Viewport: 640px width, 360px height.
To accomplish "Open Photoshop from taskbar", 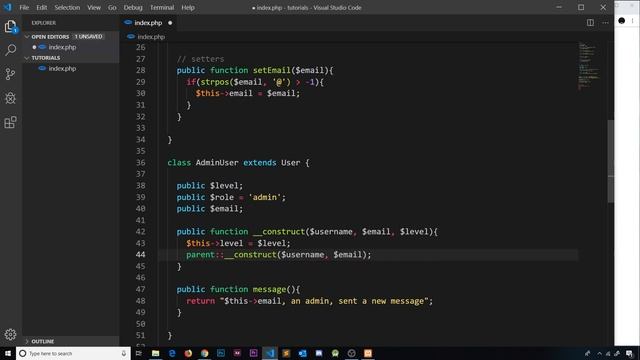I will click(x=221, y=353).
